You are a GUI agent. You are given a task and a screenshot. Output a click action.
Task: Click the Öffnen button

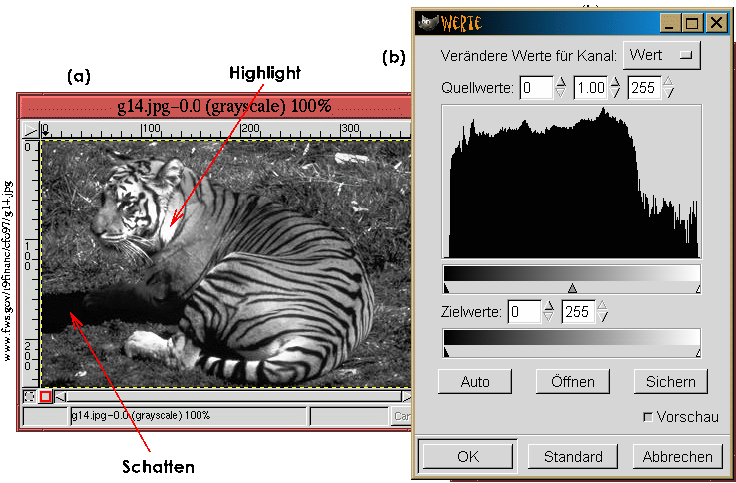tap(571, 381)
